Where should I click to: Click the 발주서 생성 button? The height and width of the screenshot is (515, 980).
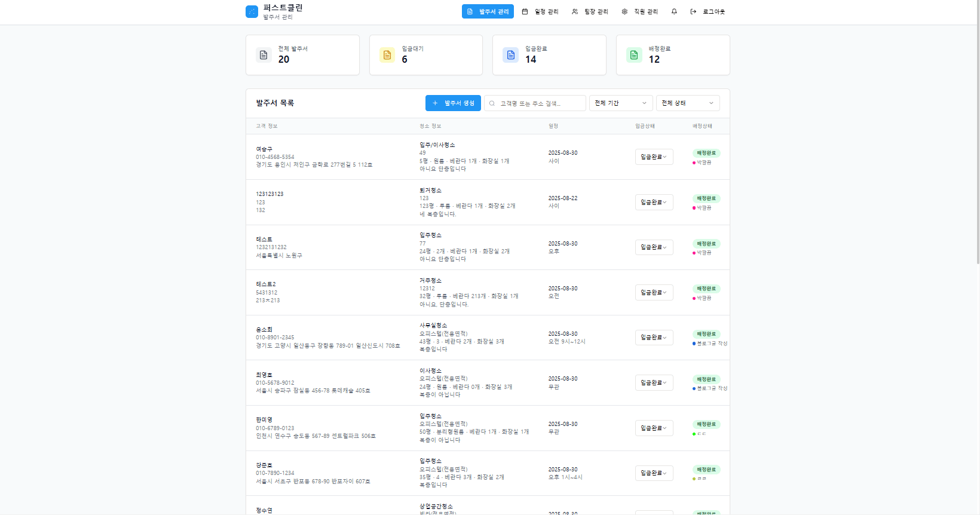[x=453, y=103]
